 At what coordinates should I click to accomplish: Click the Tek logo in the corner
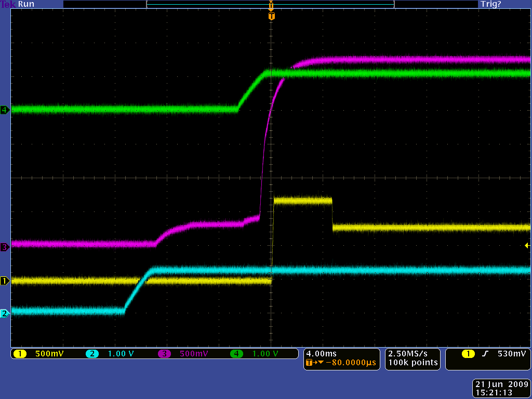[8, 4]
